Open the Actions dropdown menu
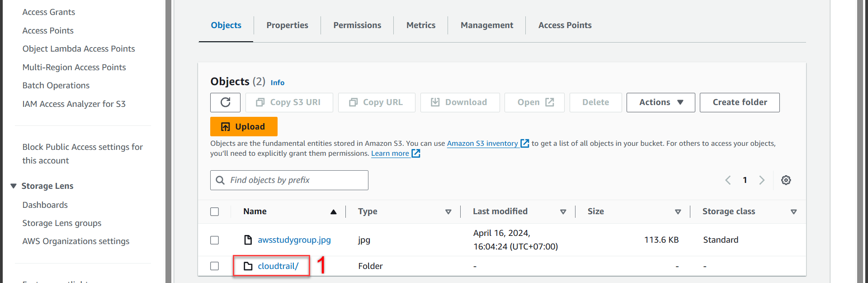This screenshot has height=283, width=868. tap(660, 102)
